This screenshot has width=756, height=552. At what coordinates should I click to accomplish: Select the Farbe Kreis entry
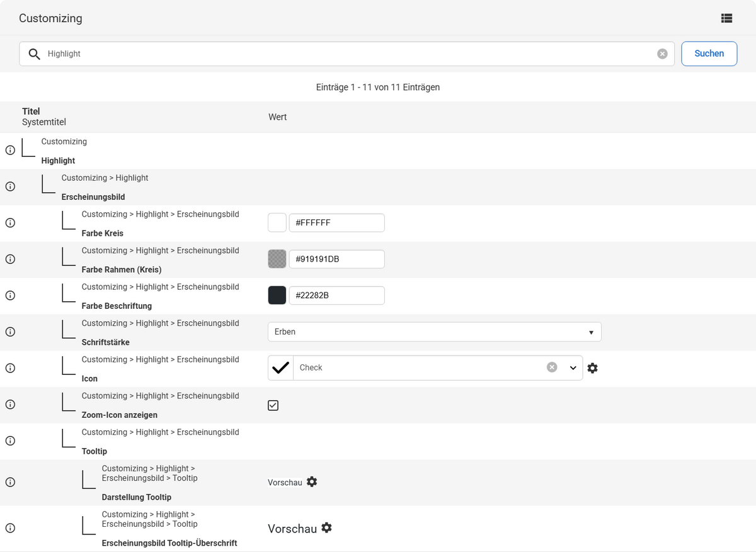[103, 233]
